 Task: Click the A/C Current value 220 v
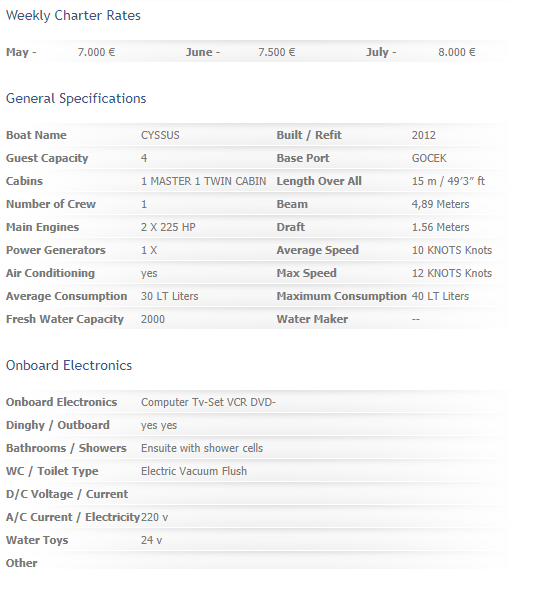[x=154, y=517]
